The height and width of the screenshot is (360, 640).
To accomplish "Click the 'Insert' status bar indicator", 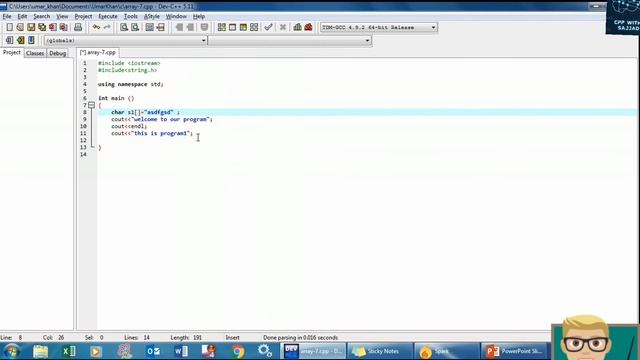I will point(232,338).
